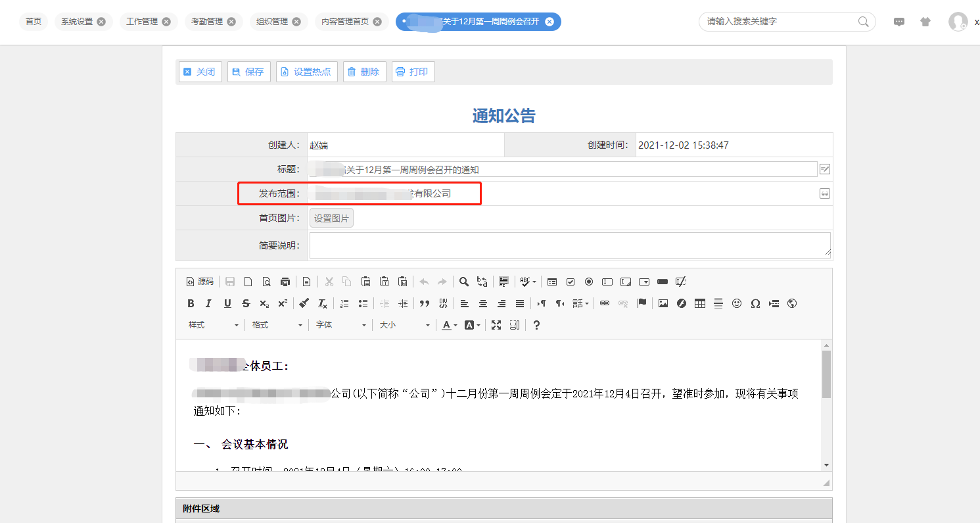The height and width of the screenshot is (523, 980).
Task: Maximize the editor with the fullscreen icon
Action: click(x=496, y=325)
